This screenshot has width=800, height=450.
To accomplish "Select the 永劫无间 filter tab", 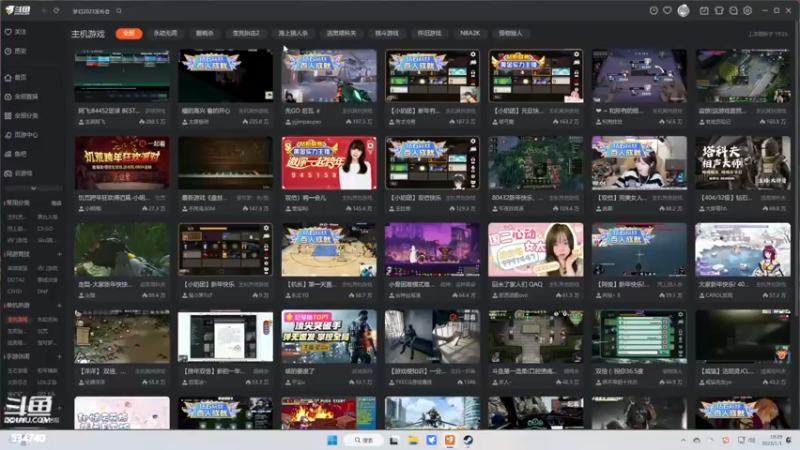I will (165, 33).
